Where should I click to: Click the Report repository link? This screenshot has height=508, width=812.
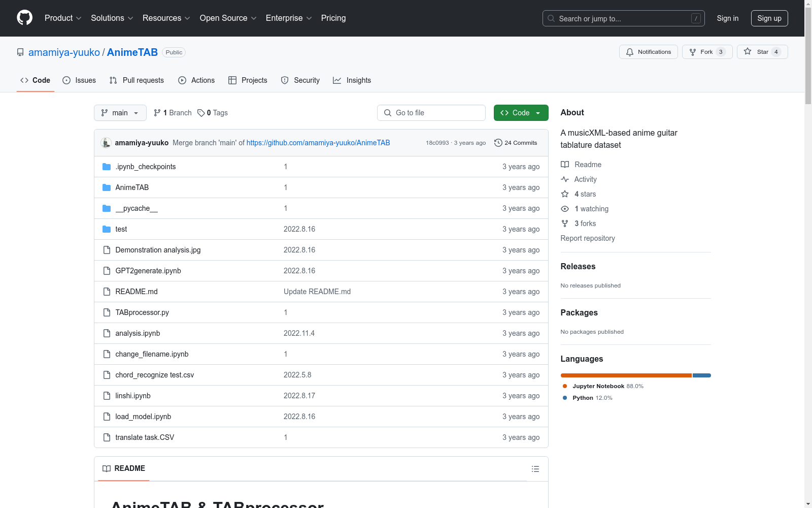pos(588,238)
